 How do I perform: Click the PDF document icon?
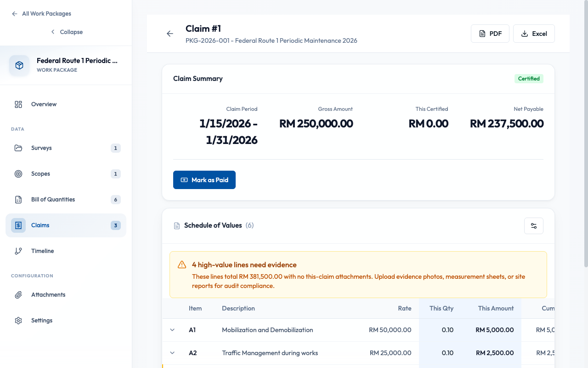(483, 33)
